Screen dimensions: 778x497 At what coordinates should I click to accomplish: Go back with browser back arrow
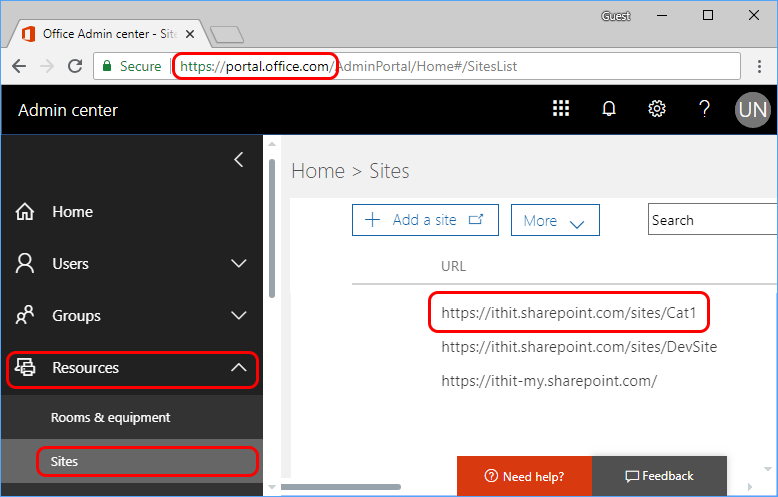[x=19, y=66]
